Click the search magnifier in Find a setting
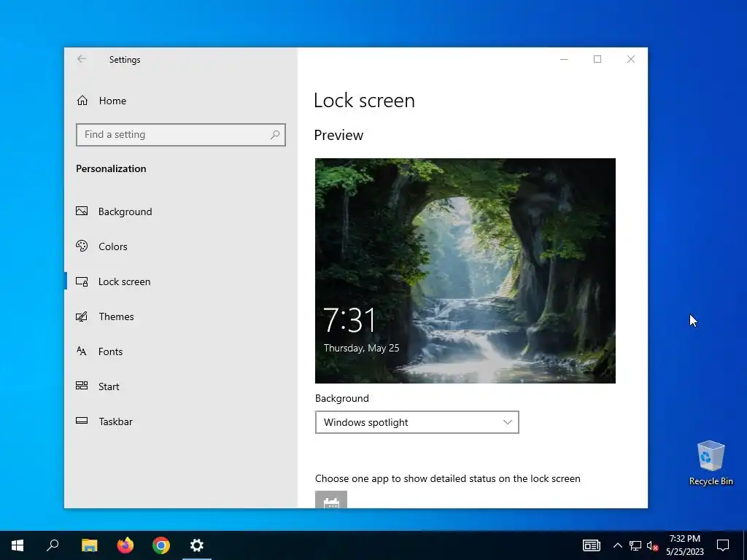Image resolution: width=747 pixels, height=560 pixels. (x=275, y=135)
